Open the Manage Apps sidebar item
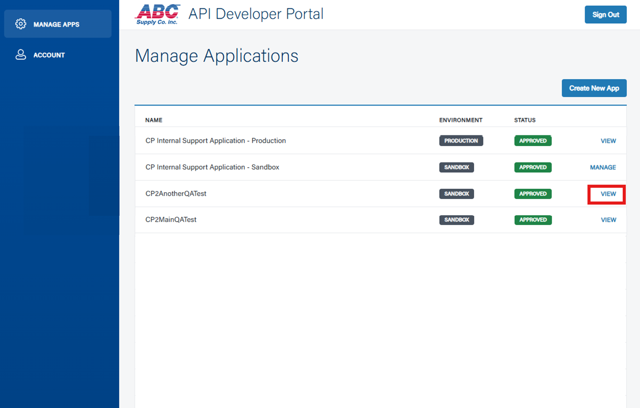640x408 pixels. pyautogui.click(x=57, y=24)
